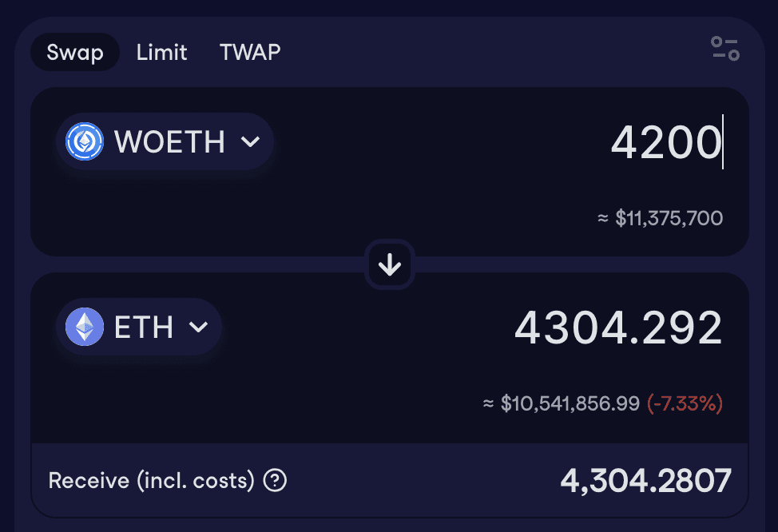Flip tokens with the down arrow button

(x=390, y=264)
